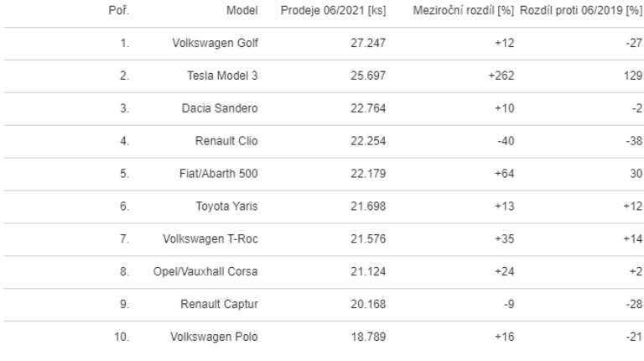Click the Model column header
This screenshot has width=644, height=361.
tap(241, 13)
